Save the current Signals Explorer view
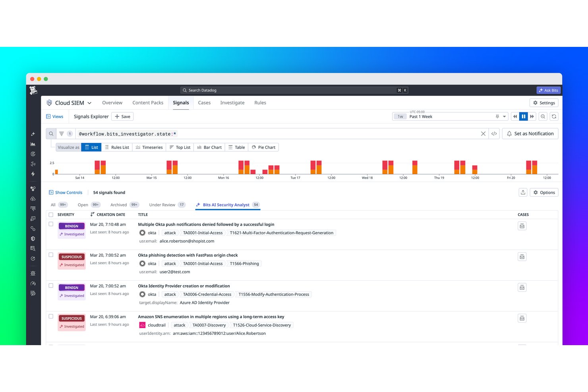 coord(122,116)
